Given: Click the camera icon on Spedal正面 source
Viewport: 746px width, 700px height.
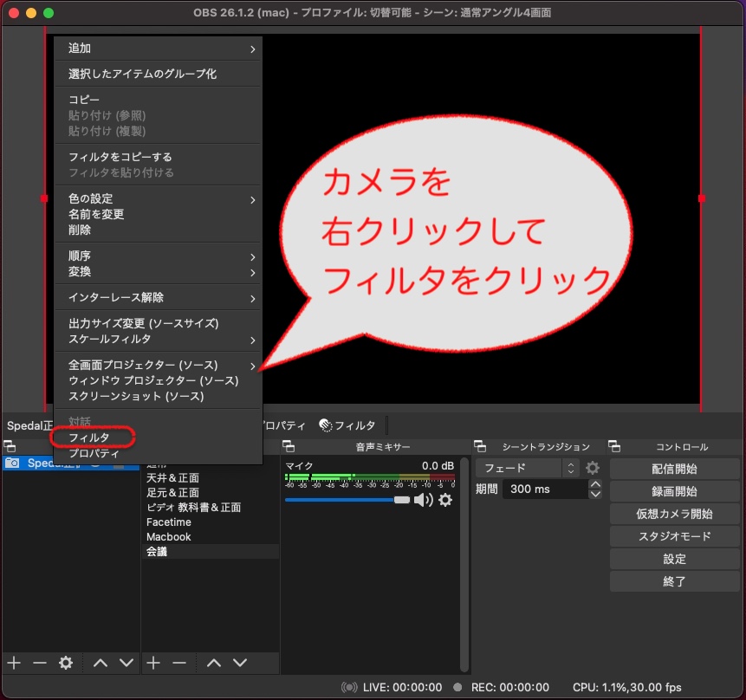Looking at the screenshot, I should 15,464.
